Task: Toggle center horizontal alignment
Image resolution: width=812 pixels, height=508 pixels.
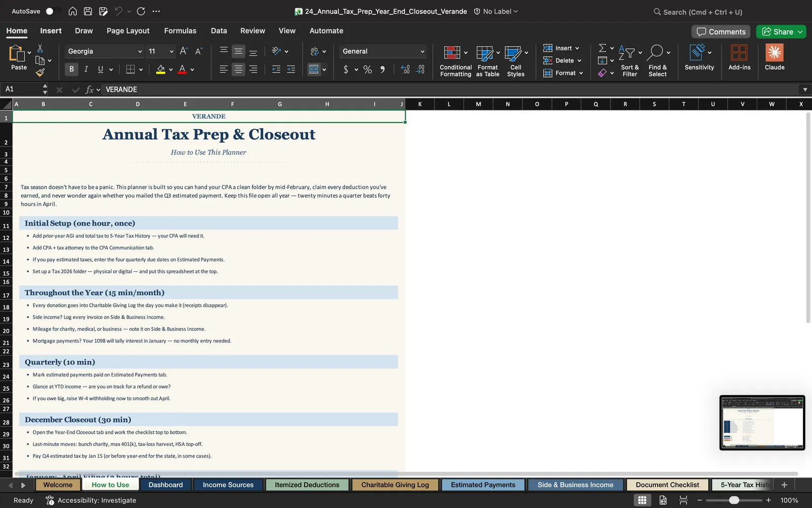Action: (238, 70)
